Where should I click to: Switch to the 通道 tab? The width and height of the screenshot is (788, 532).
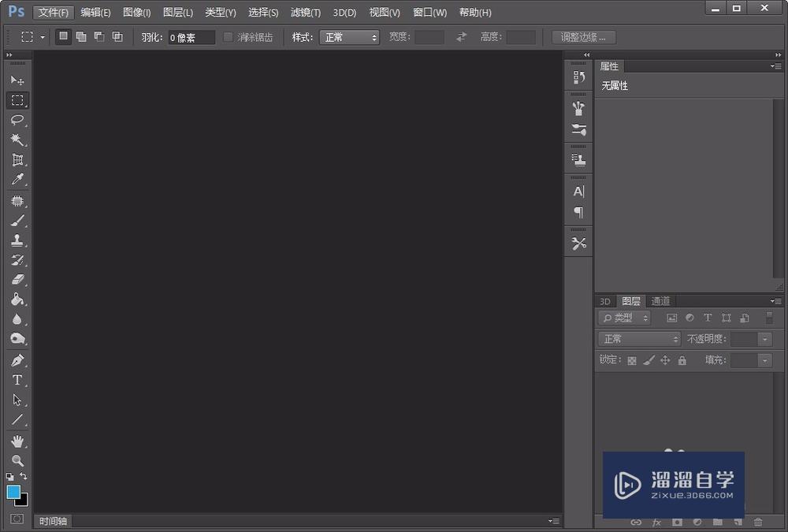point(660,301)
